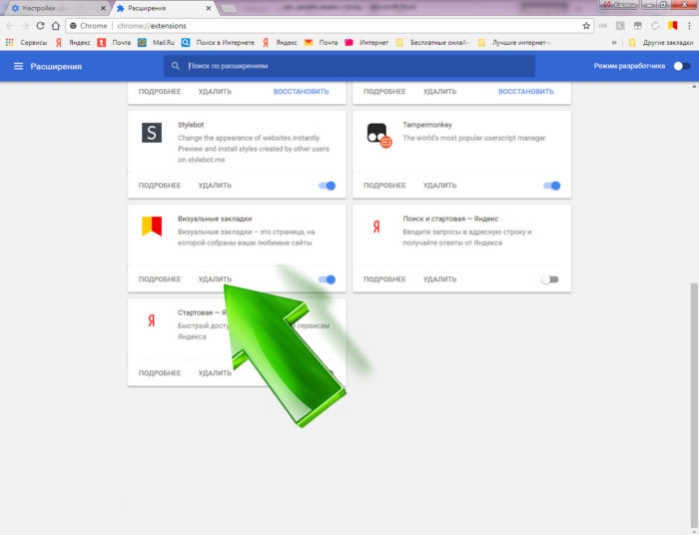Disable the Stylebot extension toggle
Screen dimensions: 699x535
(x=327, y=185)
